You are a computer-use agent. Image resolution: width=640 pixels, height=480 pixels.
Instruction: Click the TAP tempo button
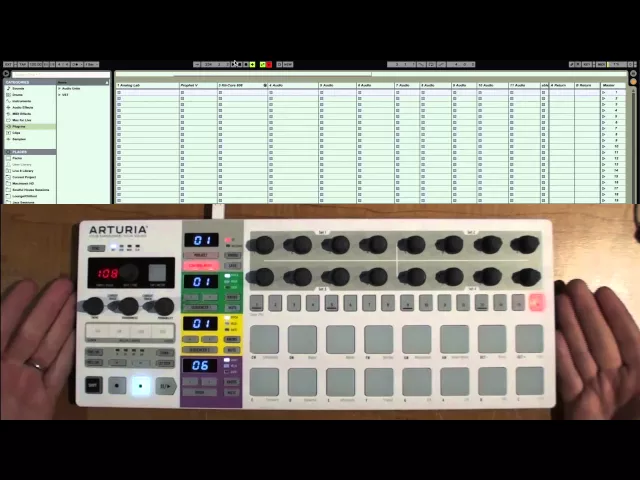click(x=23, y=64)
